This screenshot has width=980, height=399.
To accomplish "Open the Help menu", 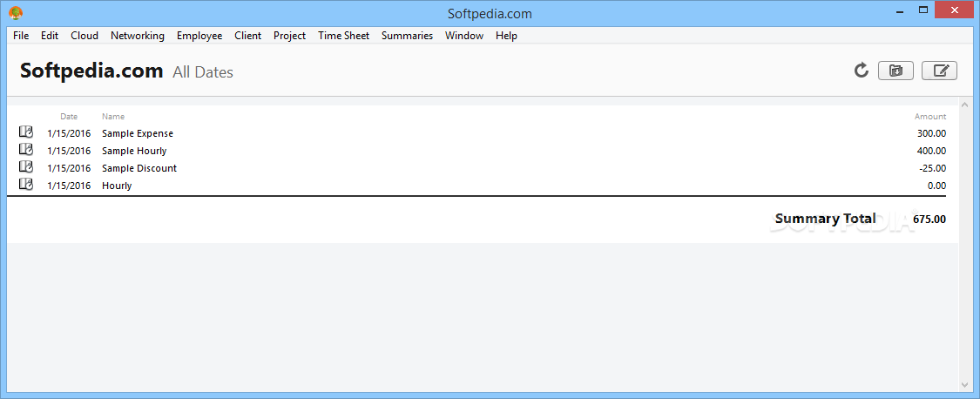I will point(506,36).
